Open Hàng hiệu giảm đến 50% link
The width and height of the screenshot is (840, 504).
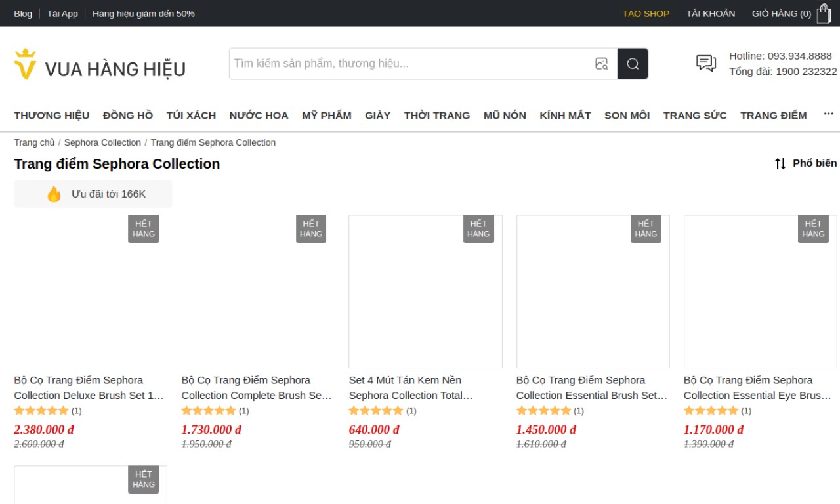(144, 14)
